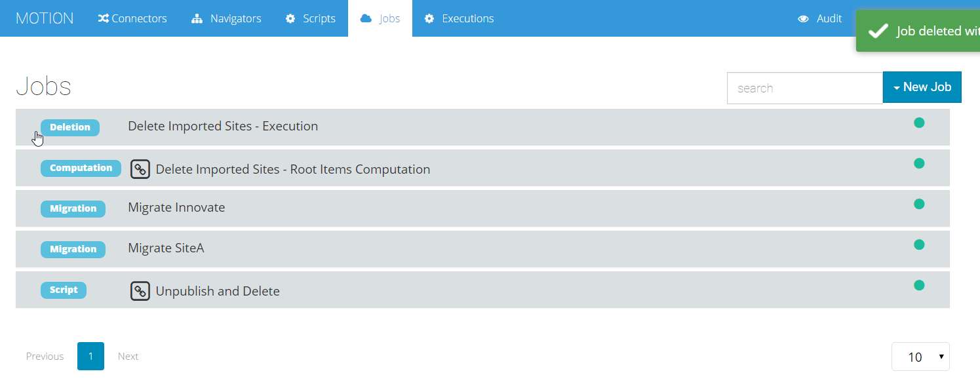Click the Script type badge
The height and width of the screenshot is (386, 980).
click(x=64, y=290)
